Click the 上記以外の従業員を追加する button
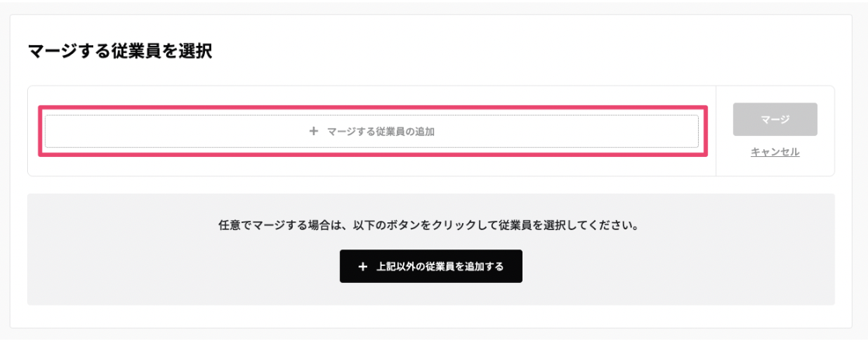Viewport: 868px width, 342px height. pyautogui.click(x=431, y=266)
